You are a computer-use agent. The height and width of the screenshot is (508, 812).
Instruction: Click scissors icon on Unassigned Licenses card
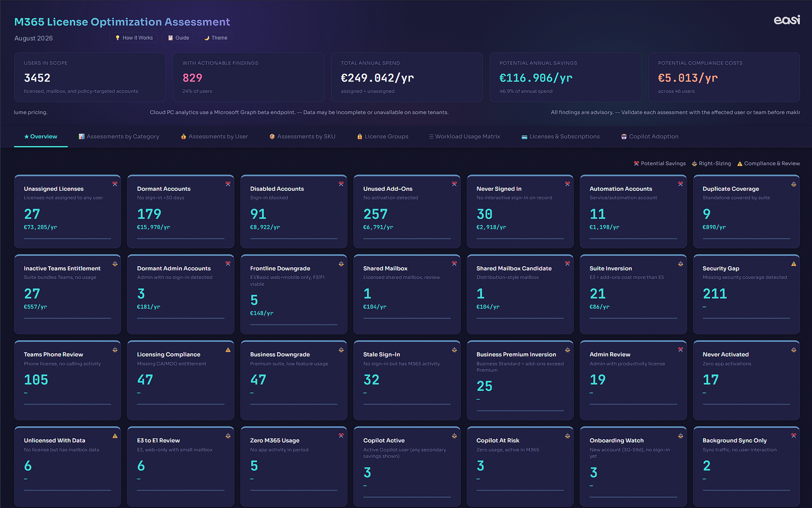pyautogui.click(x=115, y=184)
